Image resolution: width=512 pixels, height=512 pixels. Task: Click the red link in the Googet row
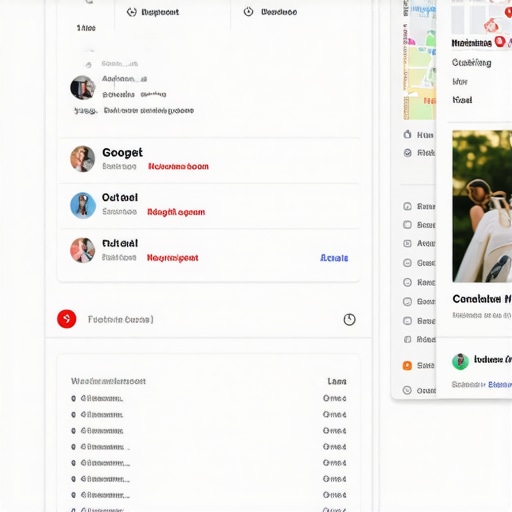click(178, 166)
